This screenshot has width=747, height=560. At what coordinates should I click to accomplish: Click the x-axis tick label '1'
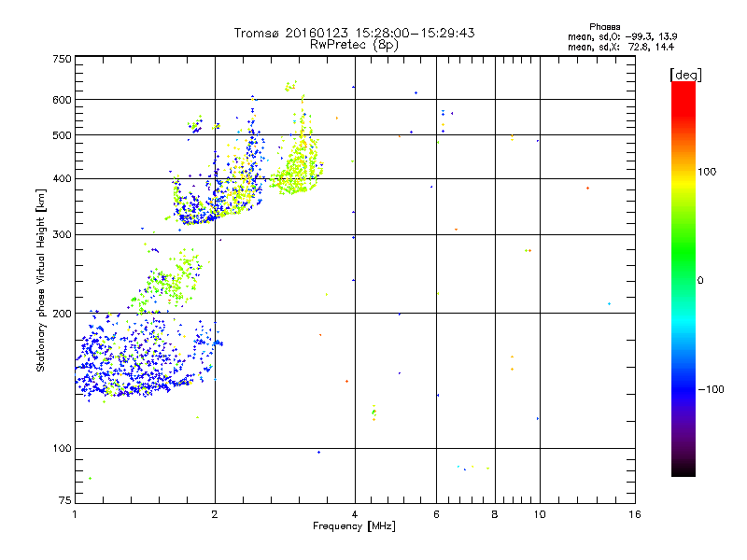pyautogui.click(x=75, y=514)
